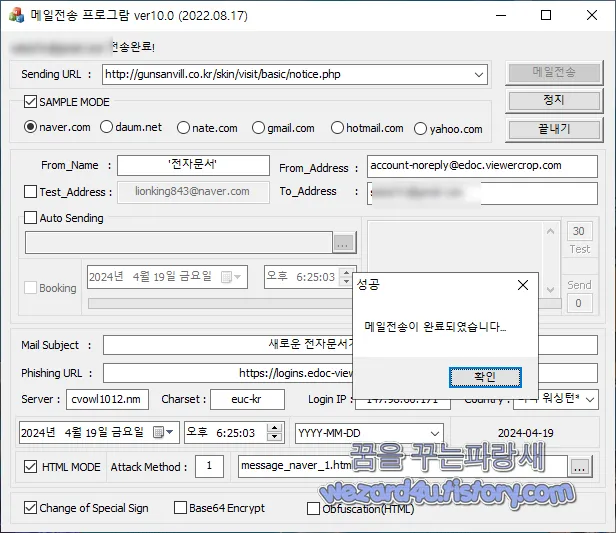Enable Test_Address checkbox

[x=30, y=192]
